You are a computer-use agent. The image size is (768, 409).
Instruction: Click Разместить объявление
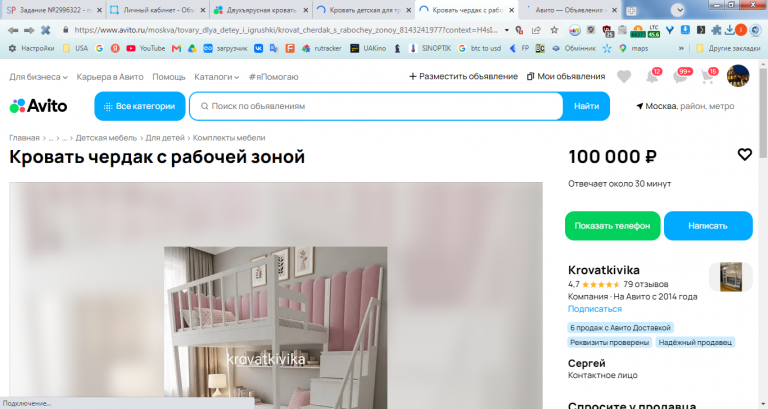463,76
